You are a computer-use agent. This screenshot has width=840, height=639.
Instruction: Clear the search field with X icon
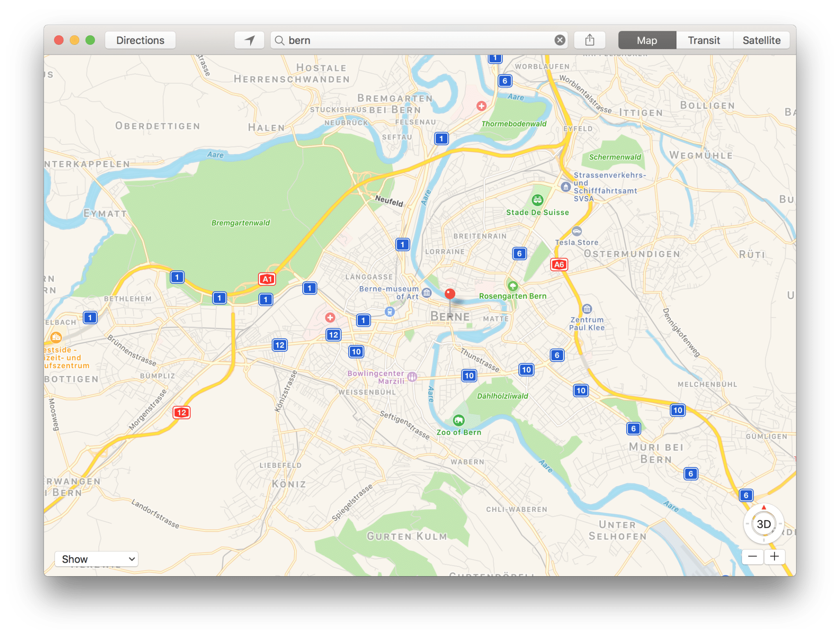tap(560, 40)
